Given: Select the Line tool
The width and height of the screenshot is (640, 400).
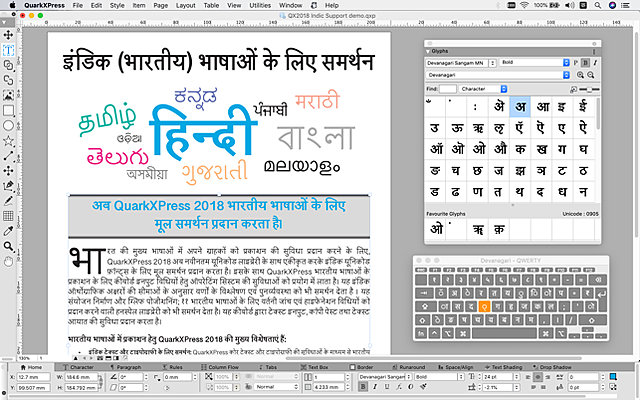Looking at the screenshot, I should [8, 156].
